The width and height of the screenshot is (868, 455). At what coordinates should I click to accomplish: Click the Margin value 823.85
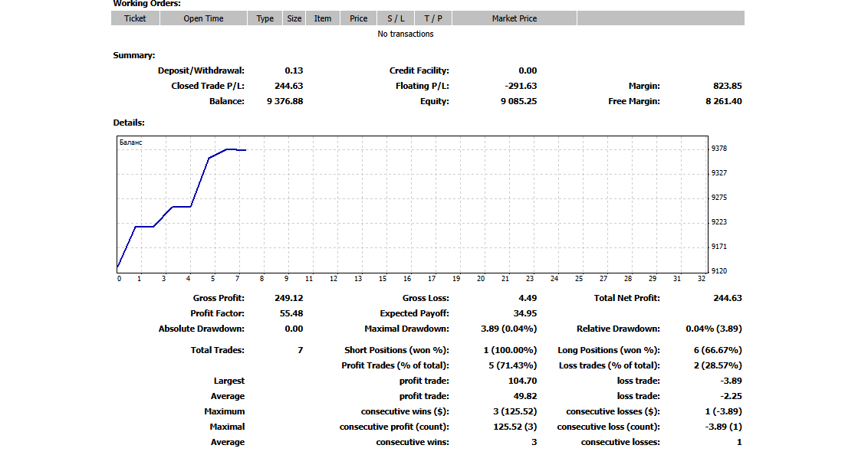728,87
